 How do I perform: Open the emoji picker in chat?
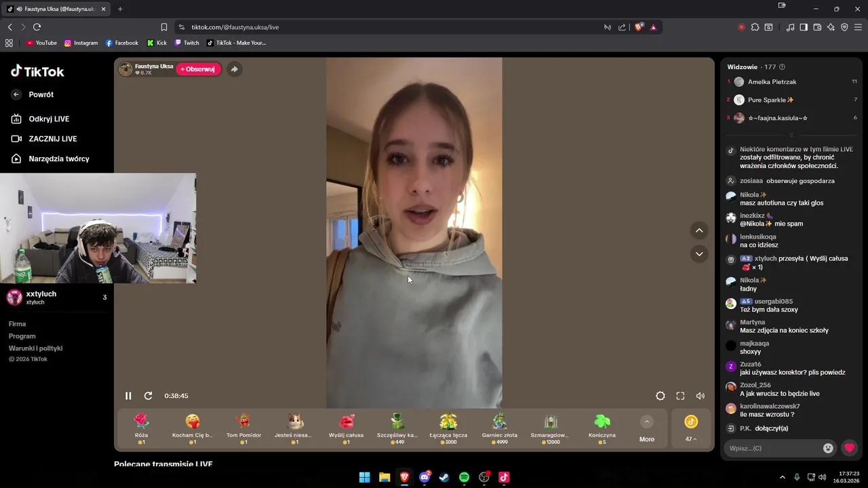click(828, 448)
